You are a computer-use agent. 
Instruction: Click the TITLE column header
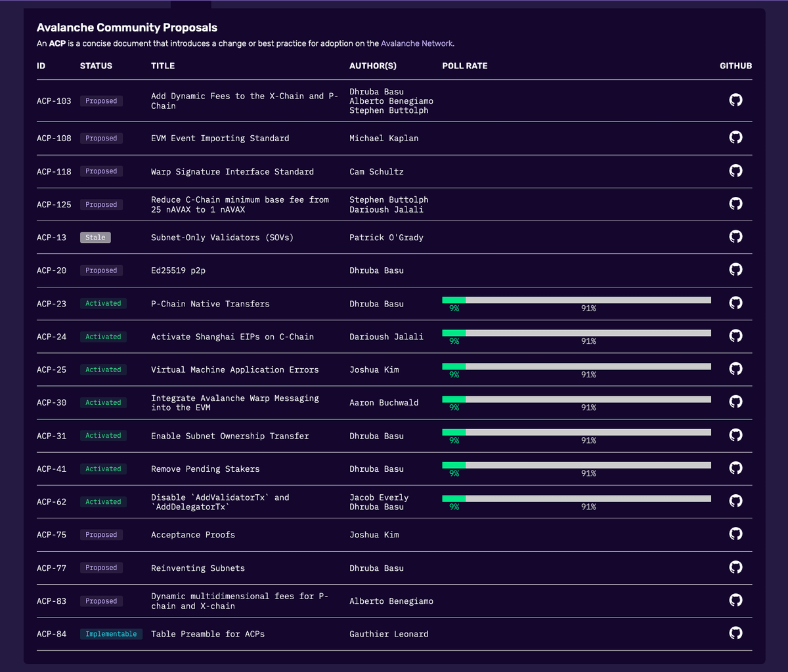[163, 66]
